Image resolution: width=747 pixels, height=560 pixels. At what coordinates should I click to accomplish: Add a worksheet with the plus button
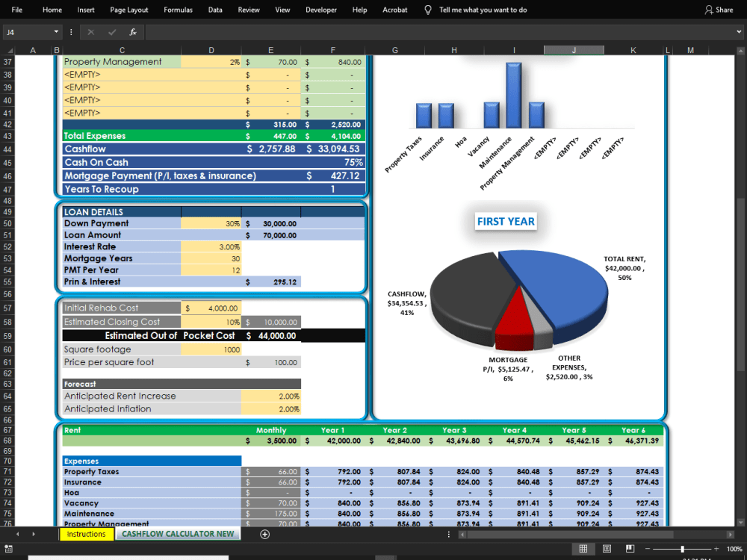pyautogui.click(x=264, y=534)
